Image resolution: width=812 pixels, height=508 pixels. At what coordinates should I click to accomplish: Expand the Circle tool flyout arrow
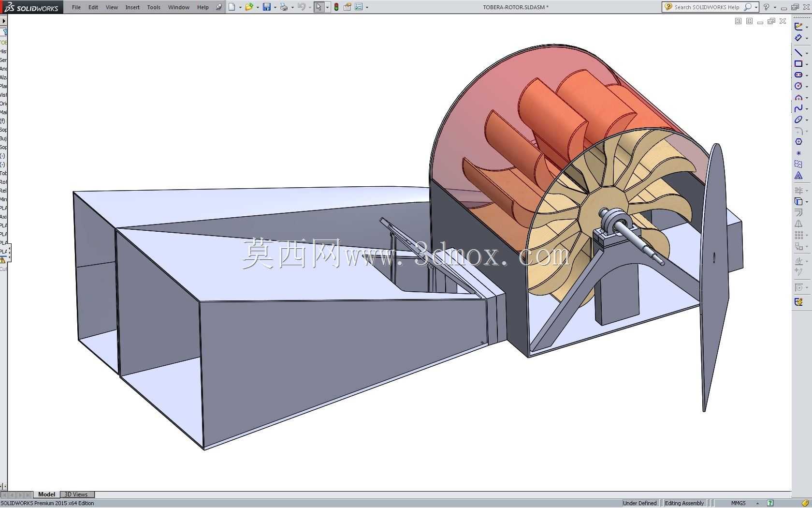tap(807, 87)
